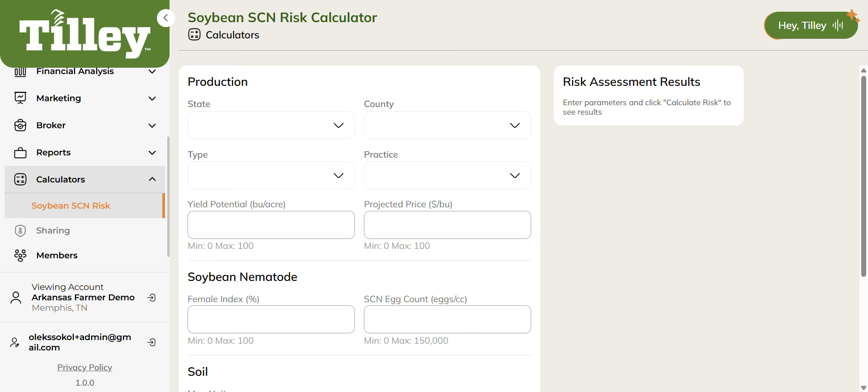Viewport: 868px width, 392px height.
Task: Open the Practice dropdown
Action: tap(448, 175)
